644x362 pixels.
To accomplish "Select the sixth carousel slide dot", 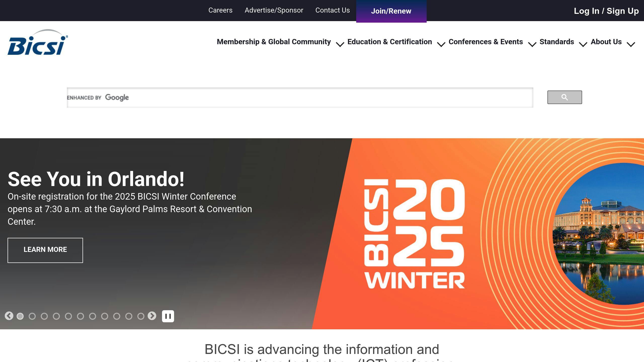I will point(80,316).
